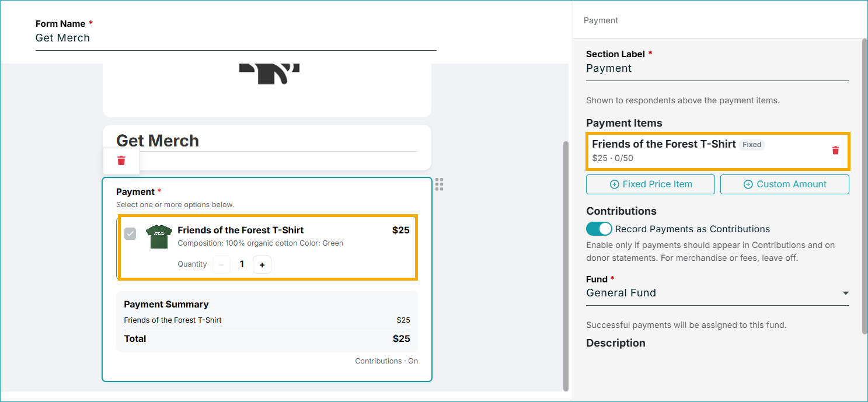Image resolution: width=868 pixels, height=402 pixels.
Task: Click the plus icon on Fixed Price Item
Action: click(614, 184)
